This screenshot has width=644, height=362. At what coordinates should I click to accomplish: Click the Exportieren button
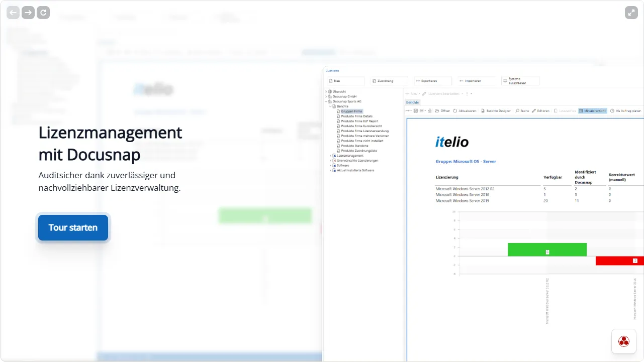pyautogui.click(x=432, y=81)
